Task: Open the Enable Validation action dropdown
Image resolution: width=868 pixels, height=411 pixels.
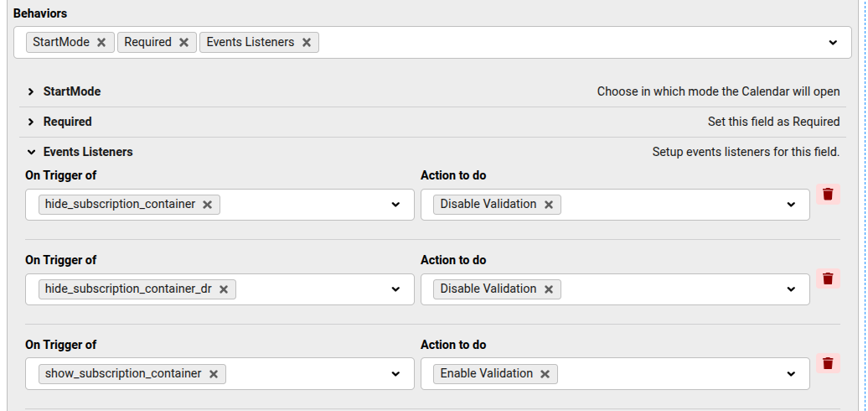Action: 791,374
